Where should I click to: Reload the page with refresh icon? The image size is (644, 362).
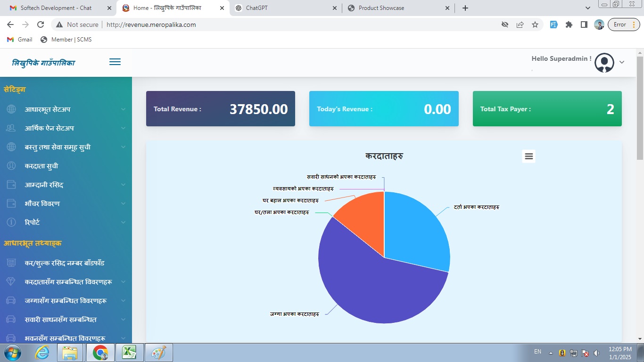tap(41, 25)
